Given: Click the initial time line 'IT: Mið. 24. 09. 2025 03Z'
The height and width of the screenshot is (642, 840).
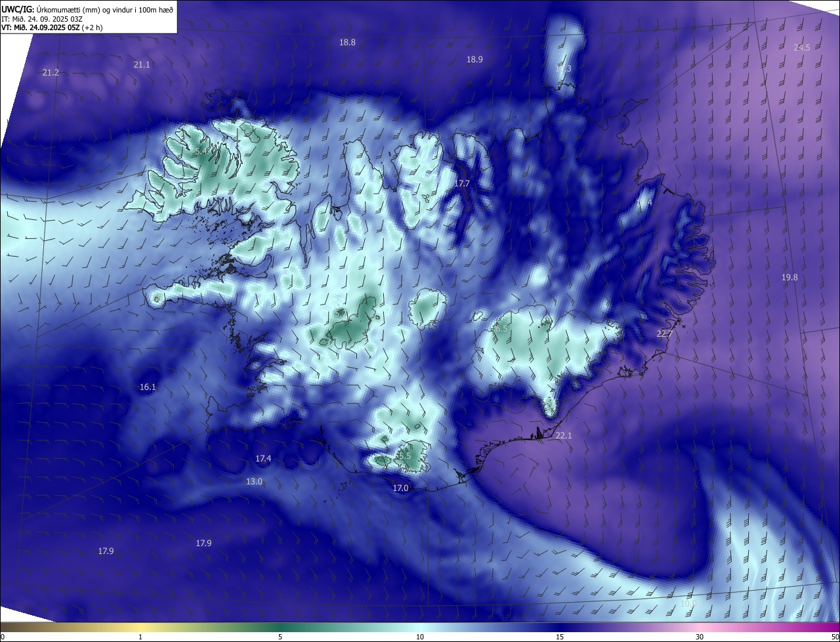Looking at the screenshot, I should [41, 19].
